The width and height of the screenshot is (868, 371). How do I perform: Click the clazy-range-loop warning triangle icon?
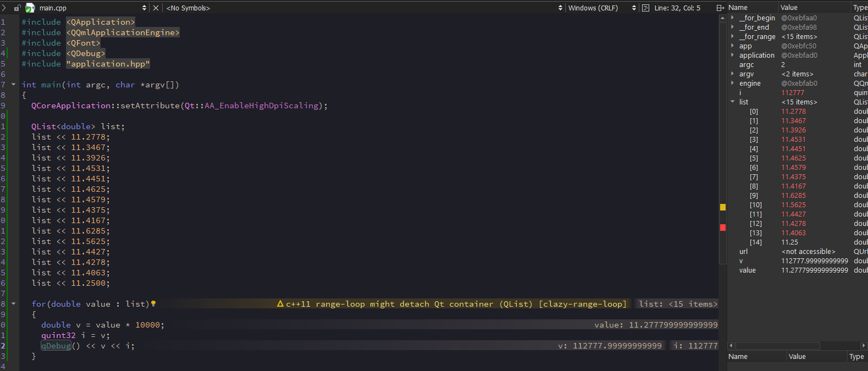(280, 303)
